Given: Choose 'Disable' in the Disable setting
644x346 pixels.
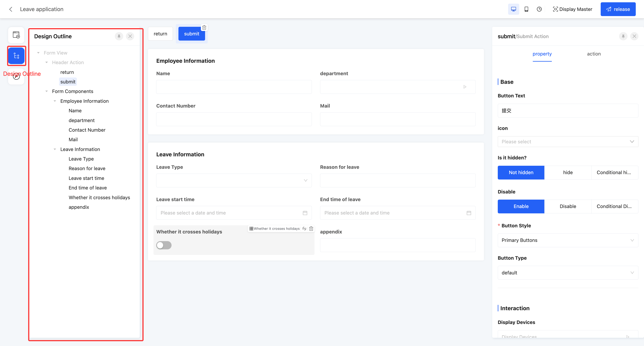Looking at the screenshot, I should (x=568, y=206).
